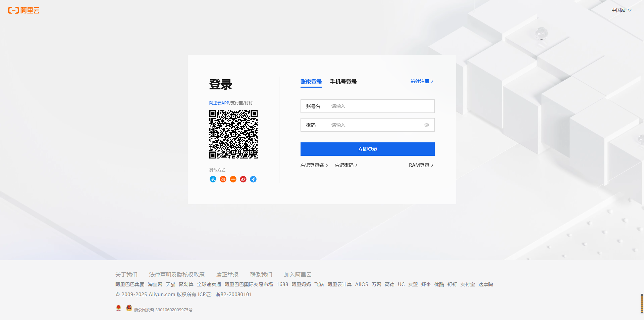
Task: Select Alipay login under 其他方式
Action: (213, 179)
